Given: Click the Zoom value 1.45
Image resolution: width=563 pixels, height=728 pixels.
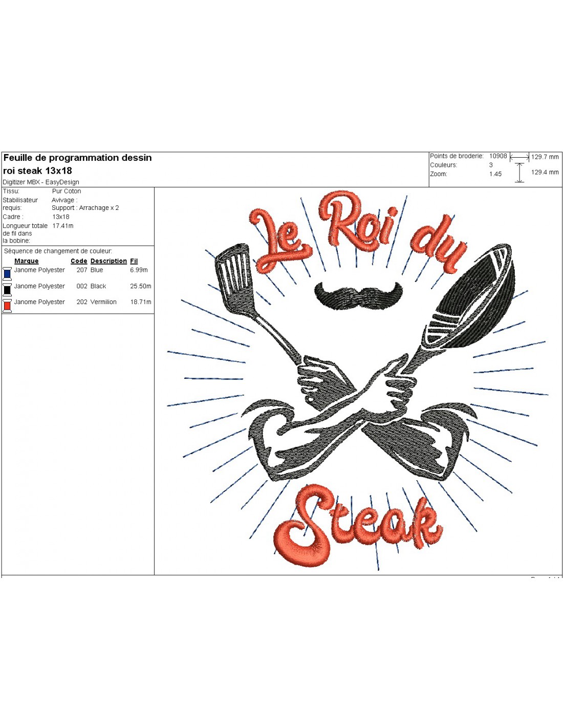Looking at the screenshot, I should click(495, 174).
